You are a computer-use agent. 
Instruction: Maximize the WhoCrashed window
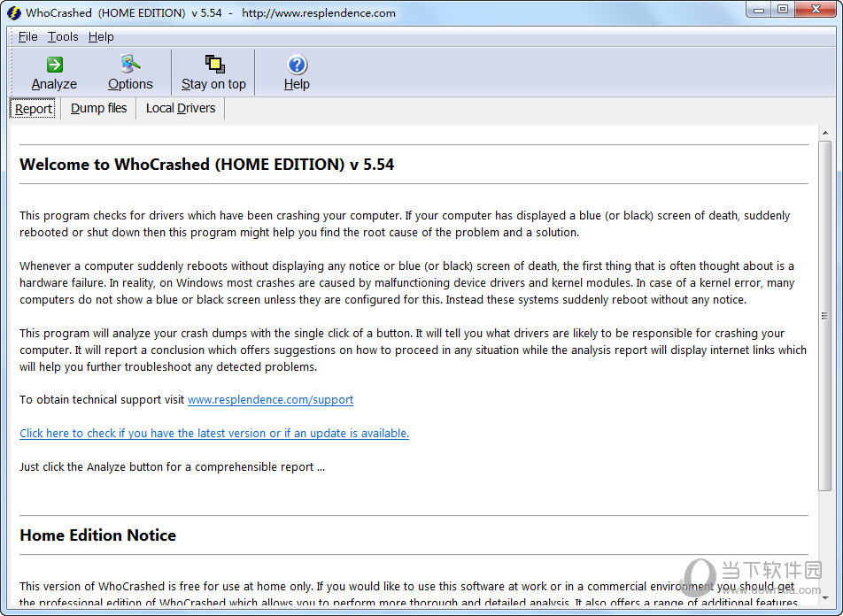[x=783, y=10]
